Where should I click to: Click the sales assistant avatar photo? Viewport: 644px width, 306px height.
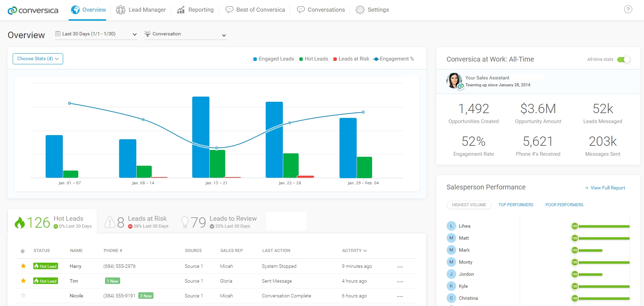[454, 80]
